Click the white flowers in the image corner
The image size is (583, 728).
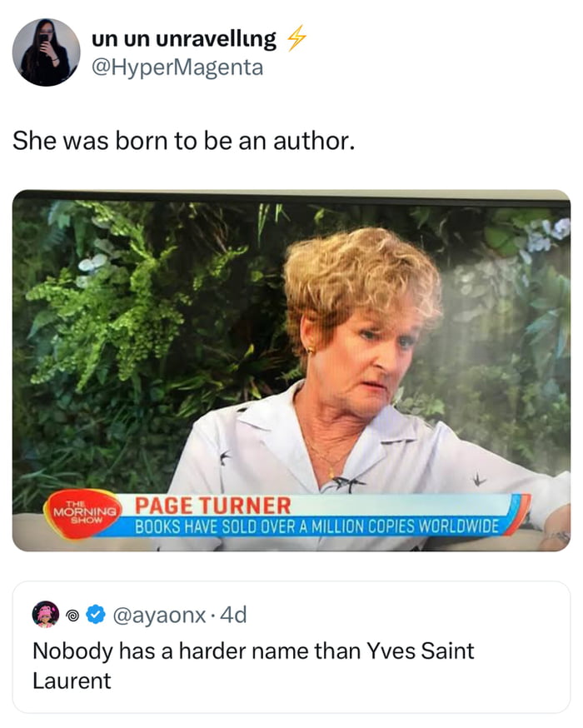coord(546,233)
